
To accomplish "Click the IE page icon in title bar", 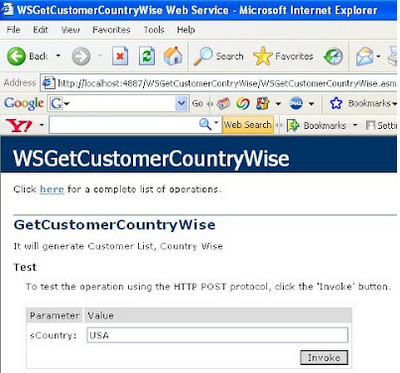I will point(8,10).
